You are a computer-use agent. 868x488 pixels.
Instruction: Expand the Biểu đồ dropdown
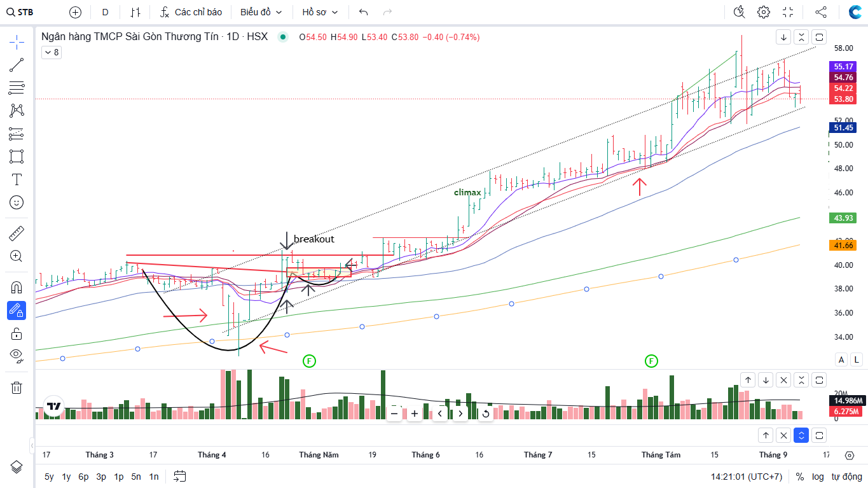[261, 12]
